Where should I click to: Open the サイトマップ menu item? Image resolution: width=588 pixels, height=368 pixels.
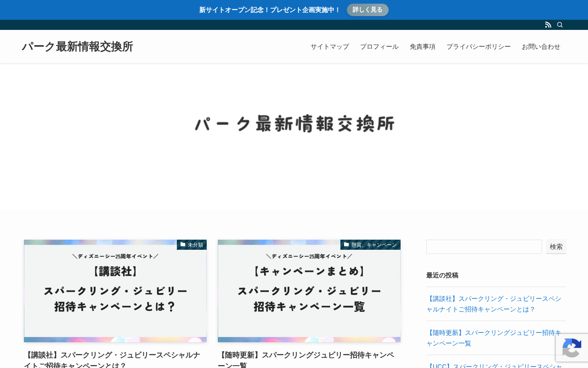coord(330,46)
